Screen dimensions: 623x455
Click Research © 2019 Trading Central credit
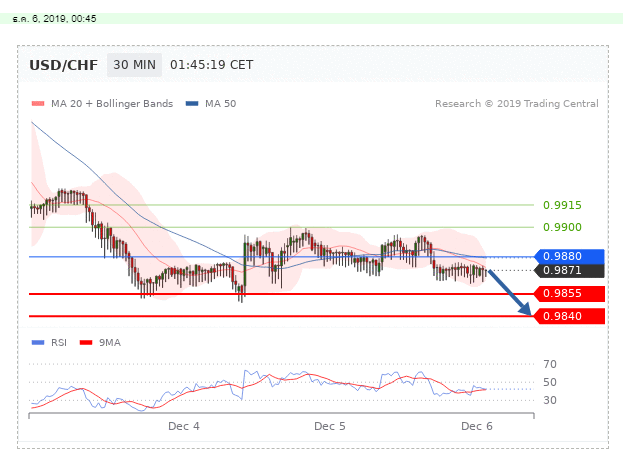517,104
